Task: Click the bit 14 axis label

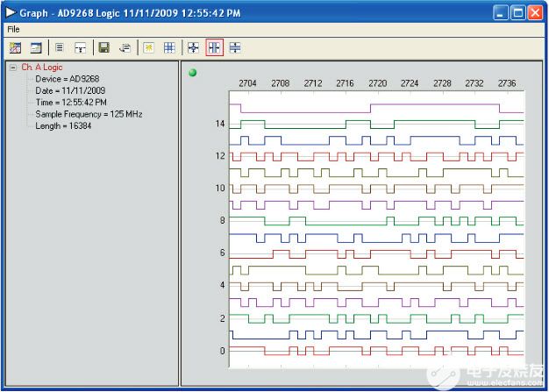Action: [220, 124]
